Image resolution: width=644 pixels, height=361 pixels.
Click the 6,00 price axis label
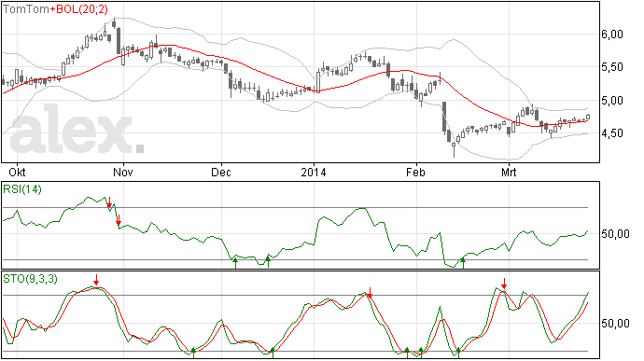point(612,35)
